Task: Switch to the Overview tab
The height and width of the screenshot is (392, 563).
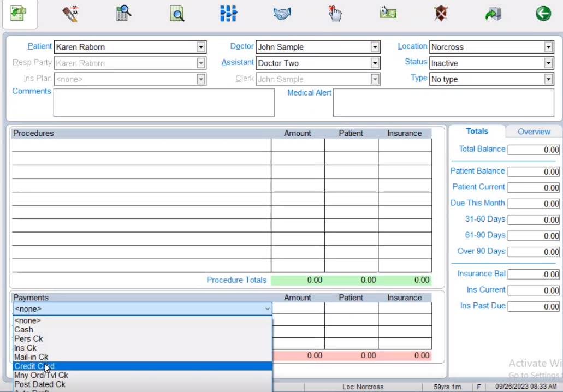Action: 534,132
